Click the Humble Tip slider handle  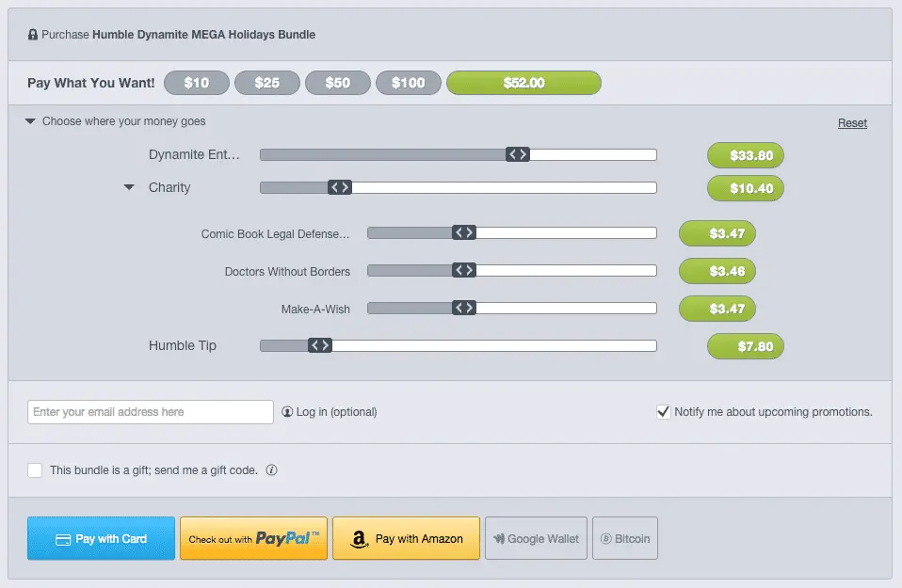(x=320, y=345)
